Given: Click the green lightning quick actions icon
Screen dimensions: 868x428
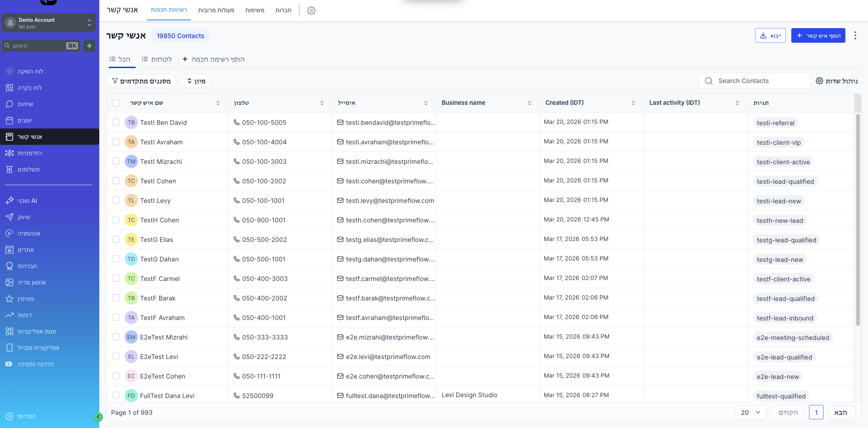Looking at the screenshot, I should tap(89, 46).
